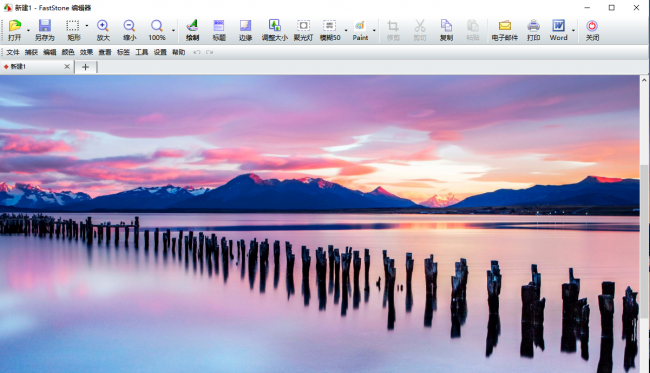Send image to Paint
The width and height of the screenshot is (650, 373).
(x=360, y=30)
